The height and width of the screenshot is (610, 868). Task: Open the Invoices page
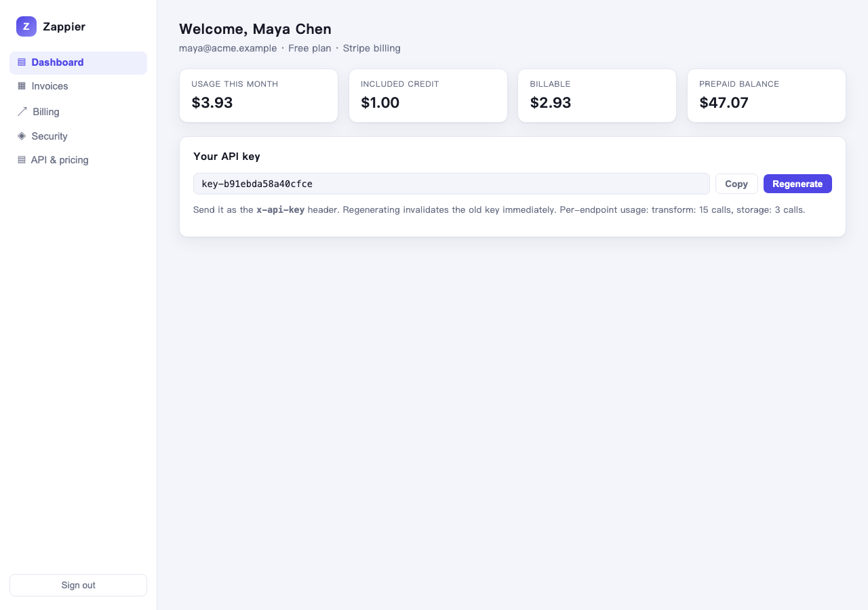(x=78, y=86)
